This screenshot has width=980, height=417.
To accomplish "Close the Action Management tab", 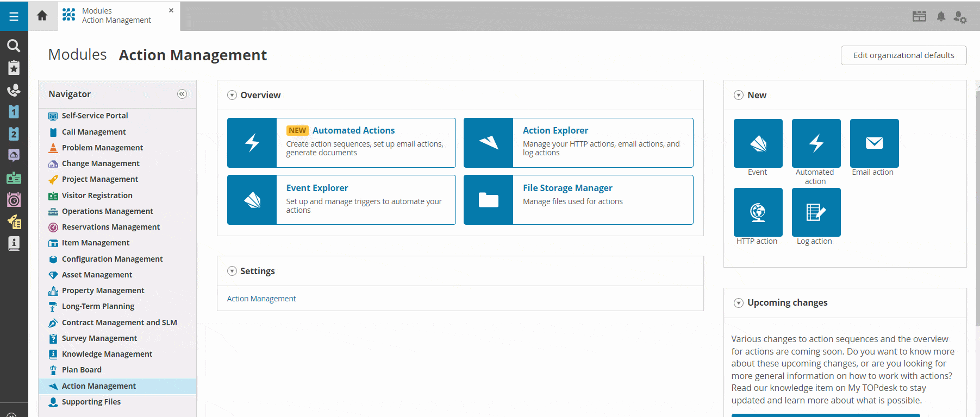I will [x=171, y=10].
